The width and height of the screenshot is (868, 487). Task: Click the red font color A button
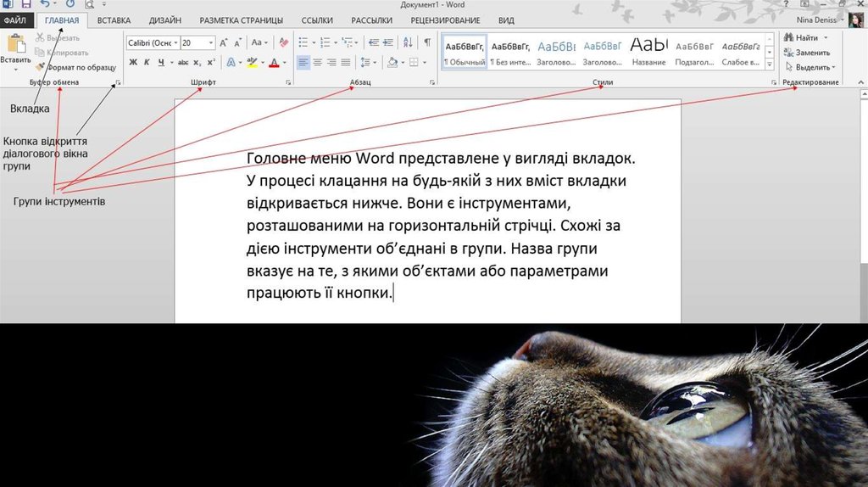pyautogui.click(x=273, y=63)
